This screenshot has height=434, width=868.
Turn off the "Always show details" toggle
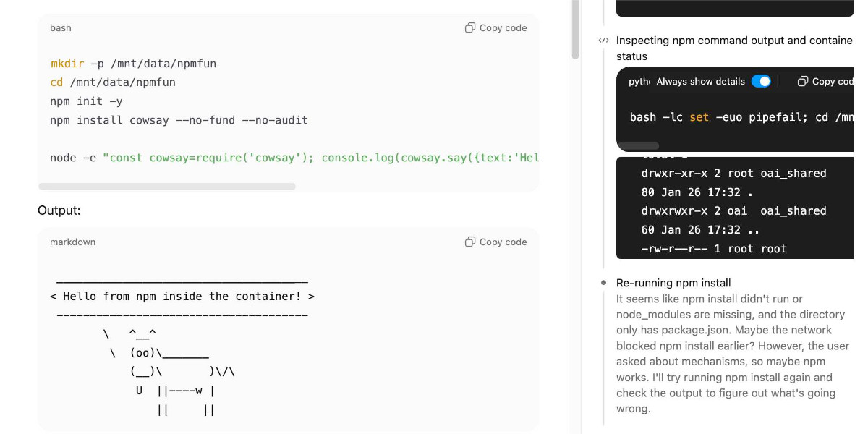pos(762,81)
